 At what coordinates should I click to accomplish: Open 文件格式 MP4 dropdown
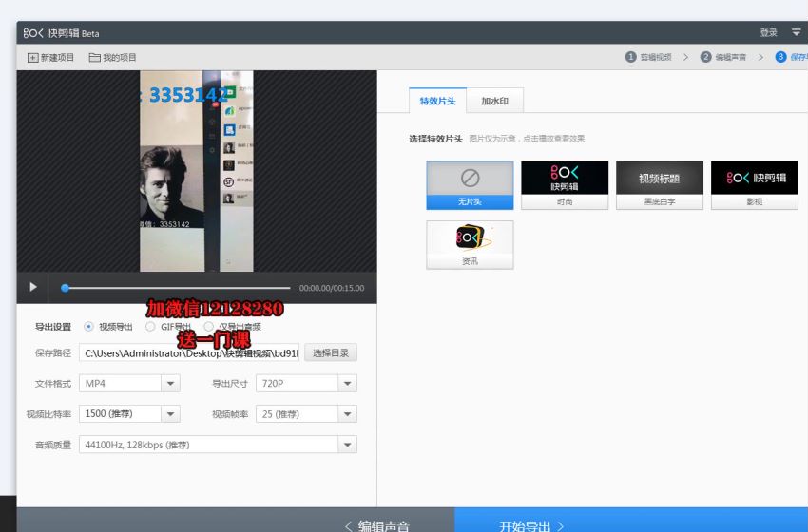pyautogui.click(x=129, y=383)
